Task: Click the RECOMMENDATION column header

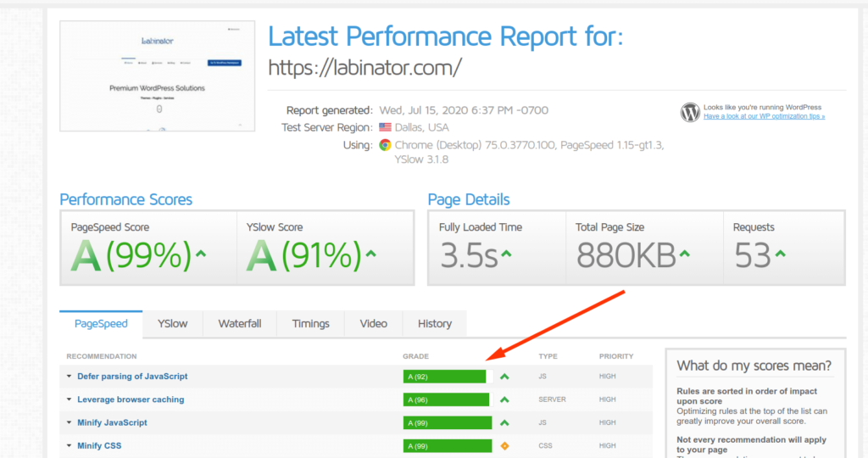Action: 102,356
